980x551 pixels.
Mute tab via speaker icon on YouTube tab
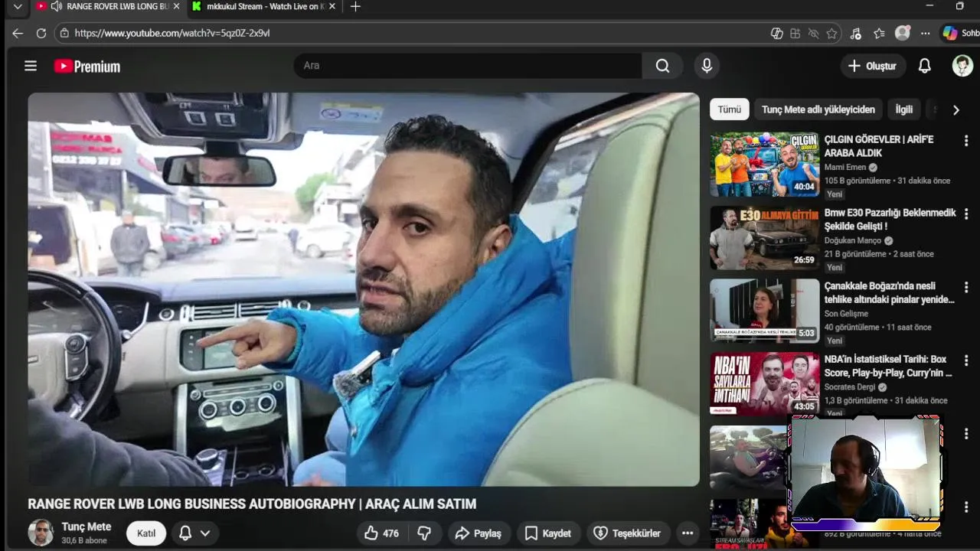pyautogui.click(x=56, y=6)
